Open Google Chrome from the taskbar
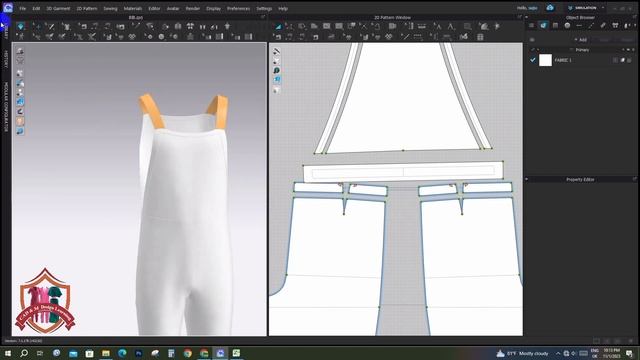Image resolution: width=640 pixels, height=360 pixels. [187, 353]
